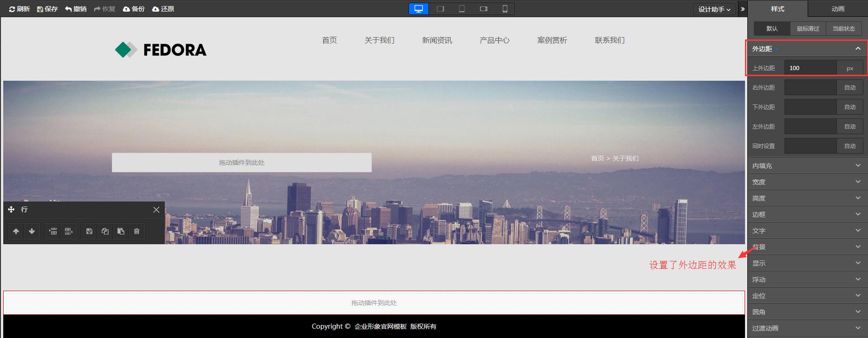Click the insert row before icon
This screenshot has width=868, height=338.
53,231
